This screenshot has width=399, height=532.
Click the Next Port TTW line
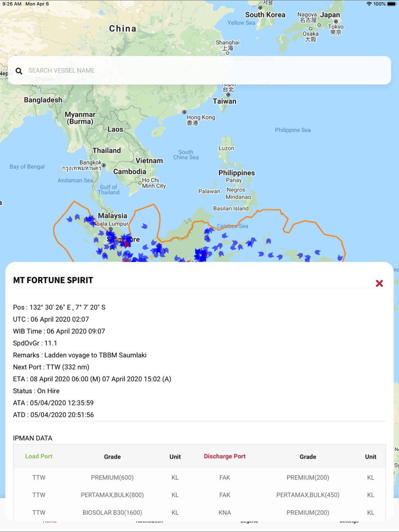(51, 367)
